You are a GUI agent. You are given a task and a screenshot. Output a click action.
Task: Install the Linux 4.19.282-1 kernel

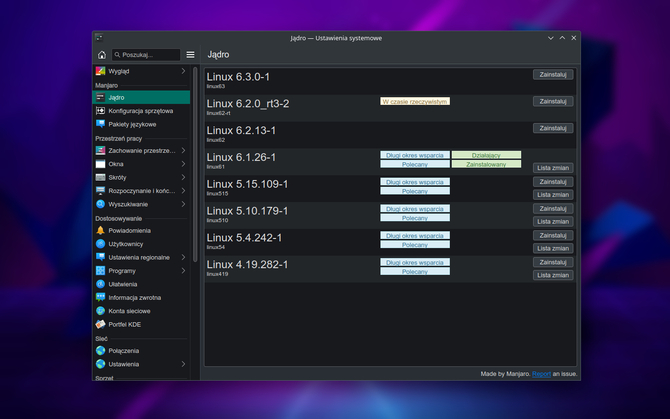point(553,262)
